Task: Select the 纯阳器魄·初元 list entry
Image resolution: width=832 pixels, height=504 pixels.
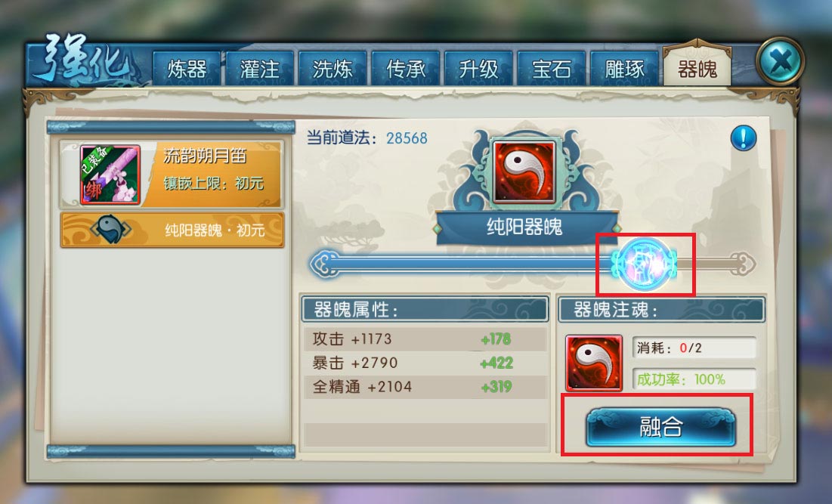Action: tap(172, 230)
